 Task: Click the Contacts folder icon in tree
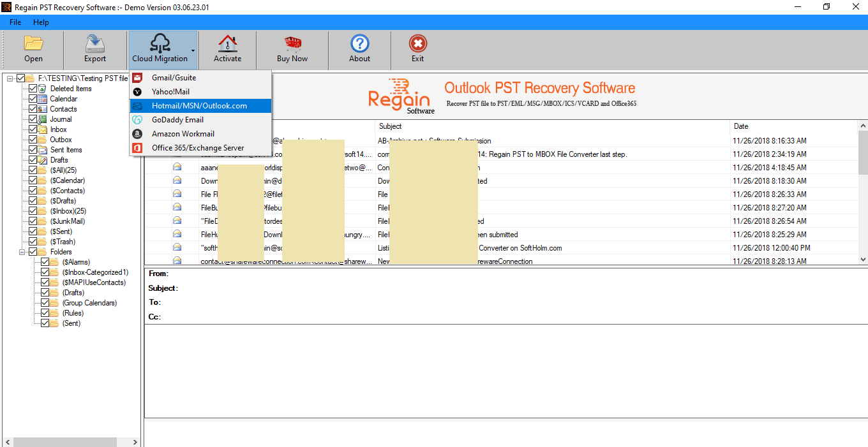point(43,109)
